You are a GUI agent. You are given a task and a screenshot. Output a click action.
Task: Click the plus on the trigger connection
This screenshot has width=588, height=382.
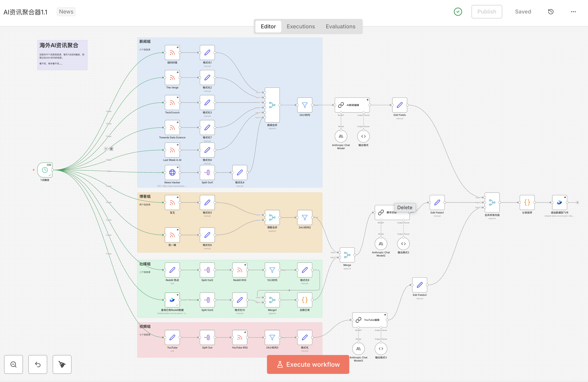pos(106,149)
